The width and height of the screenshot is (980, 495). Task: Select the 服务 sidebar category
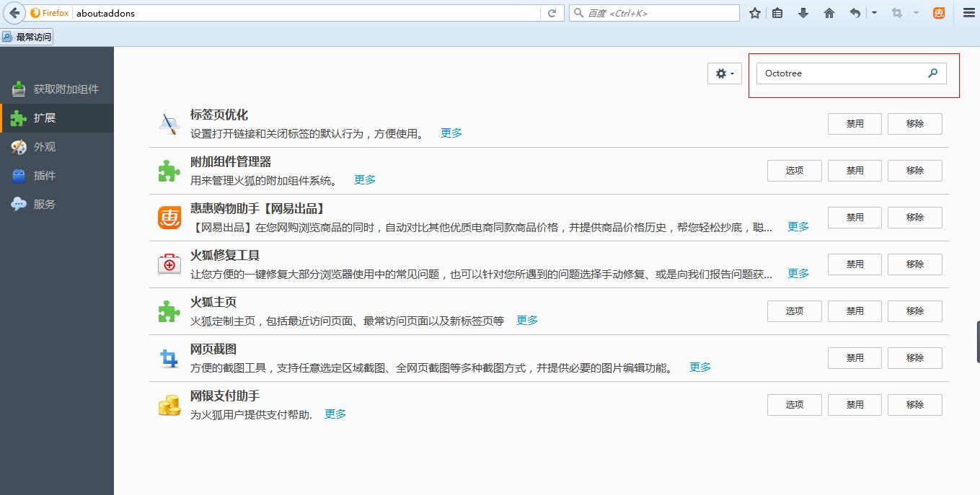point(57,205)
